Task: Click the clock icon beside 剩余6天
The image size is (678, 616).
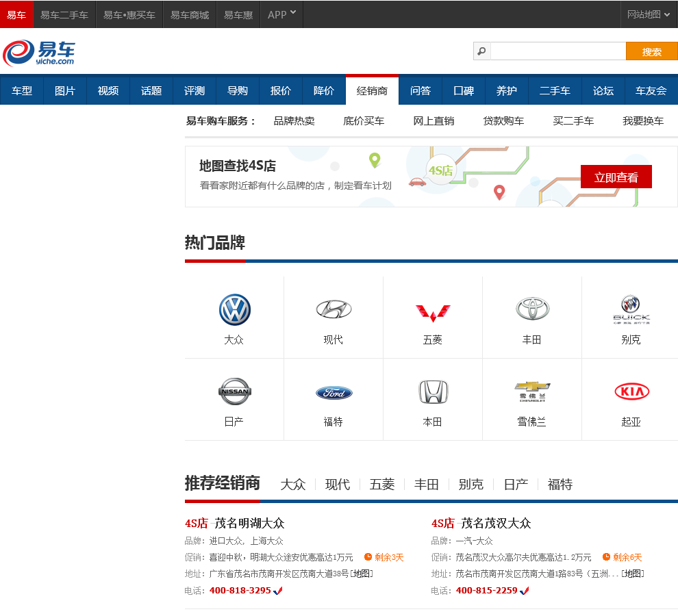Action: pos(606,556)
